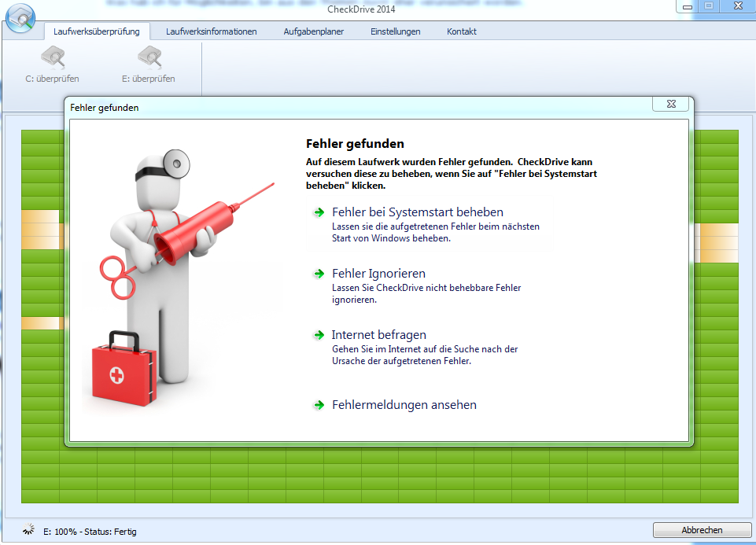This screenshot has width=756, height=545.
Task: Click the CheckDrive application logo icon
Action: 20,19
